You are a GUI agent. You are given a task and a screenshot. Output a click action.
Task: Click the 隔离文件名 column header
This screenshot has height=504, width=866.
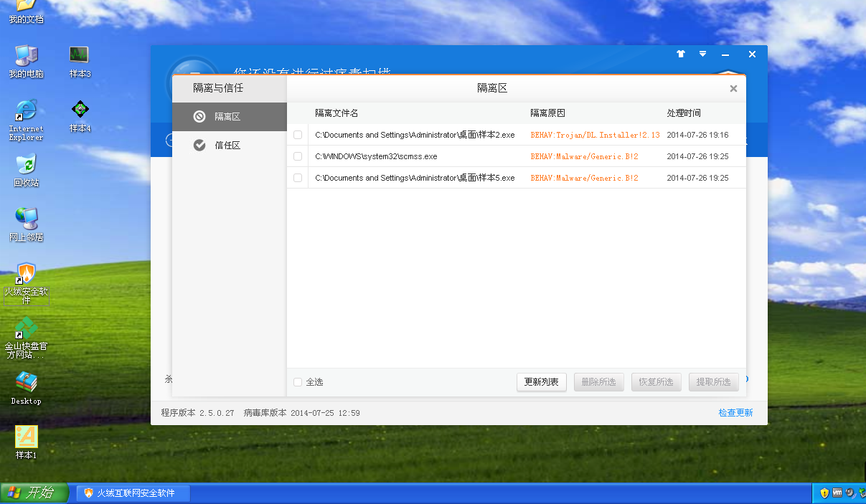click(336, 113)
